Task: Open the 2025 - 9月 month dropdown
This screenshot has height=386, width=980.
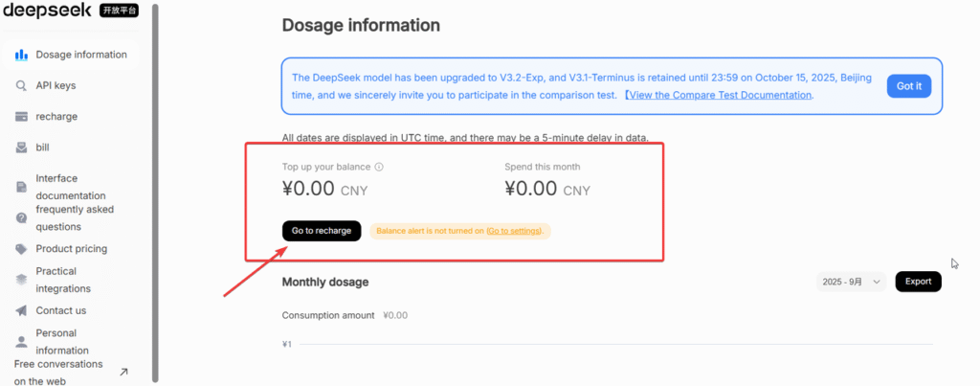Action: 851,282
